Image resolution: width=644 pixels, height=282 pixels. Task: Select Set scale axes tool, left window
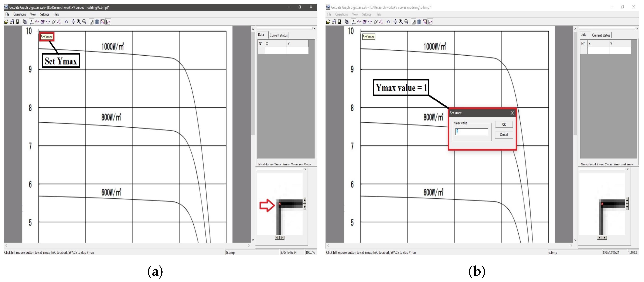tap(31, 22)
